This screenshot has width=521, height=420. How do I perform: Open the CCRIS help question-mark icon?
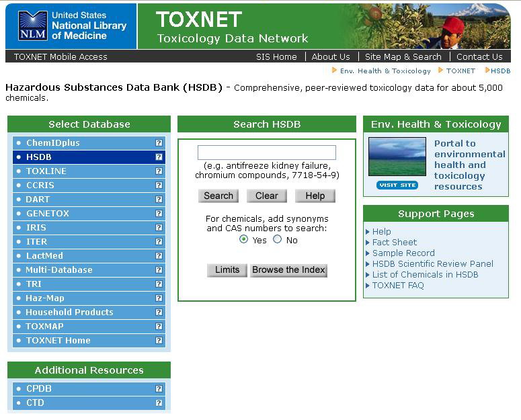coord(159,185)
